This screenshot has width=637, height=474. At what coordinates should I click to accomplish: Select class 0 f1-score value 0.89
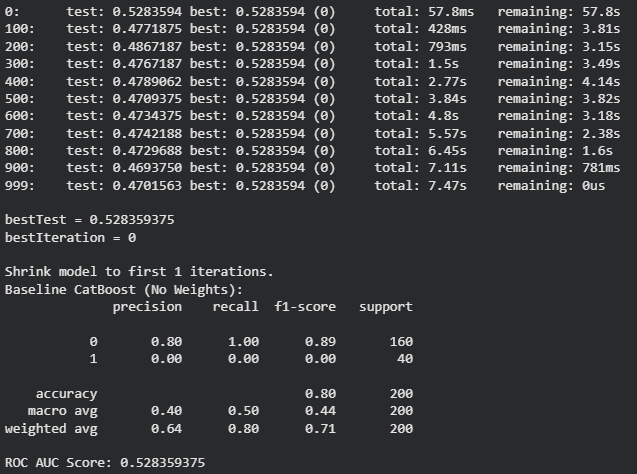click(x=321, y=342)
